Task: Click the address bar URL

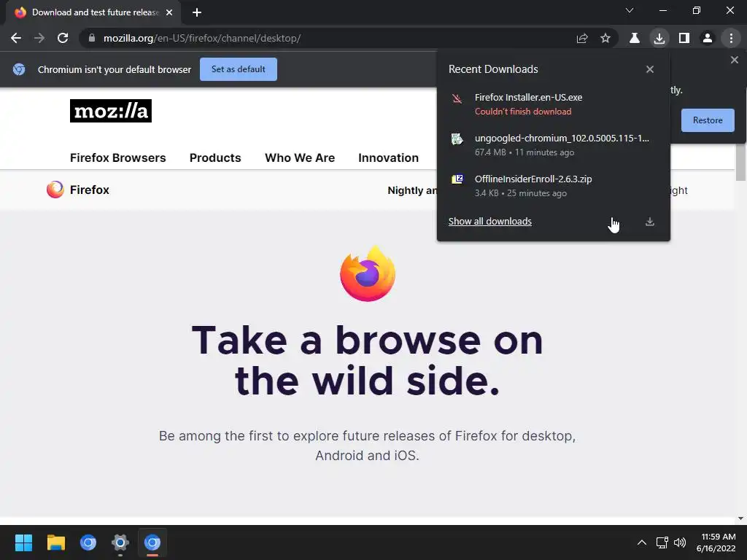Action: point(202,38)
